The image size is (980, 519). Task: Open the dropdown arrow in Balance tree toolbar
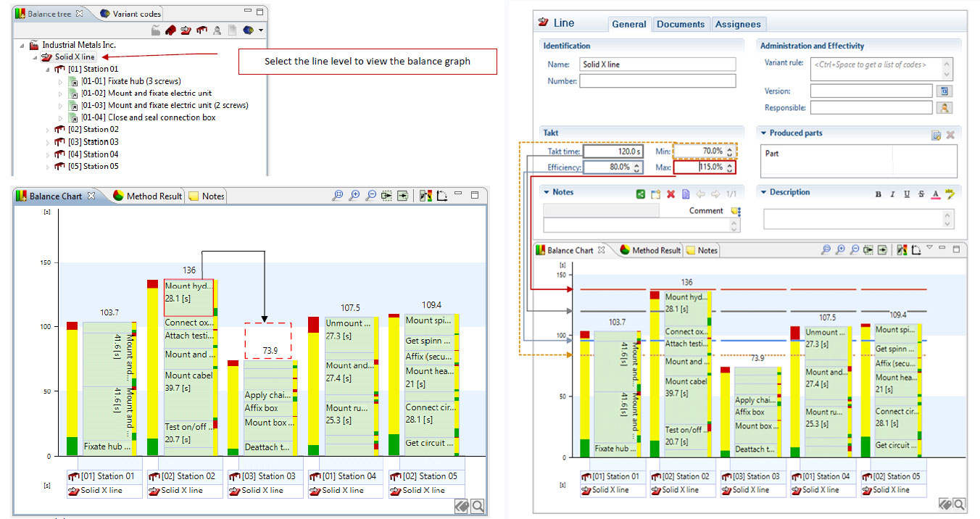(261, 30)
